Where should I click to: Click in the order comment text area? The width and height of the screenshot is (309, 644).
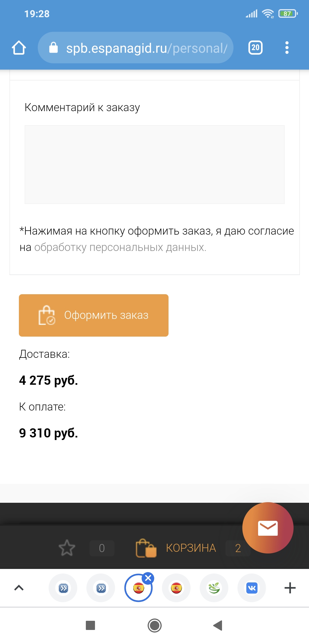tap(154, 164)
